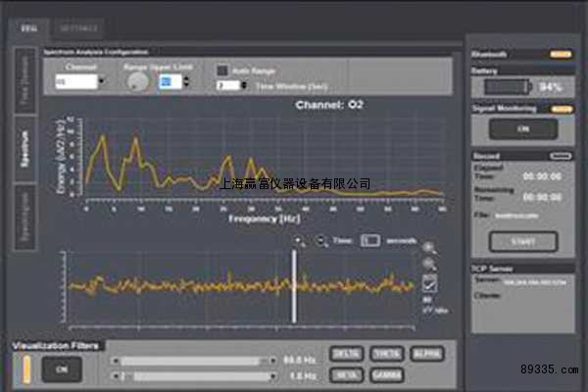588x392 pixels.
Task: Click the top zoom-in magnifier right of the EEG trace
Action: 429,249
